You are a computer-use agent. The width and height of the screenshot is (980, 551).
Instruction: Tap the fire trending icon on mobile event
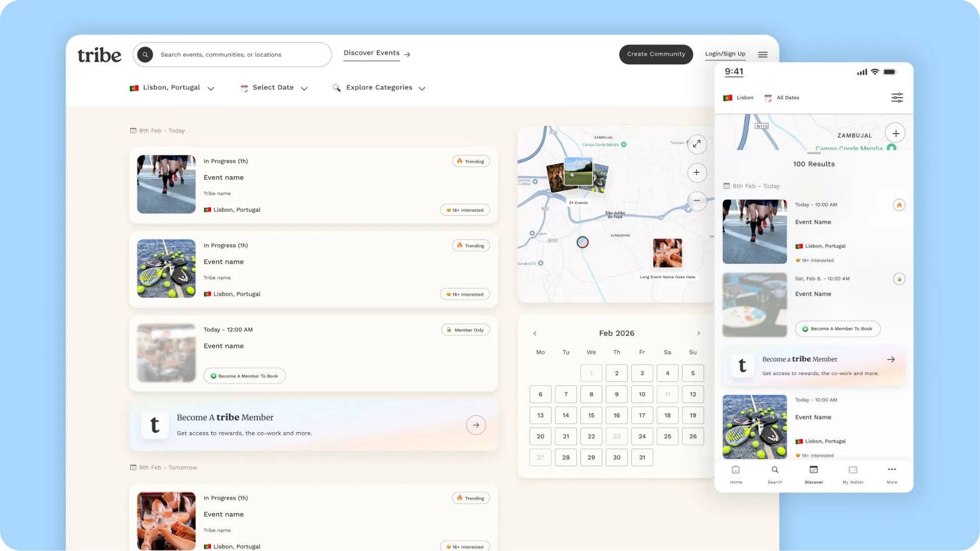point(899,205)
